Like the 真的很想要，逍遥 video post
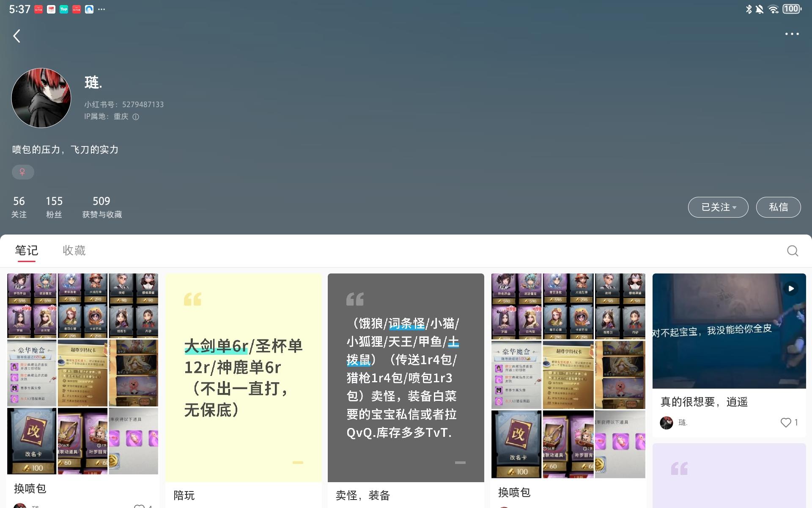Image resolution: width=812 pixels, height=508 pixels. 786,422
